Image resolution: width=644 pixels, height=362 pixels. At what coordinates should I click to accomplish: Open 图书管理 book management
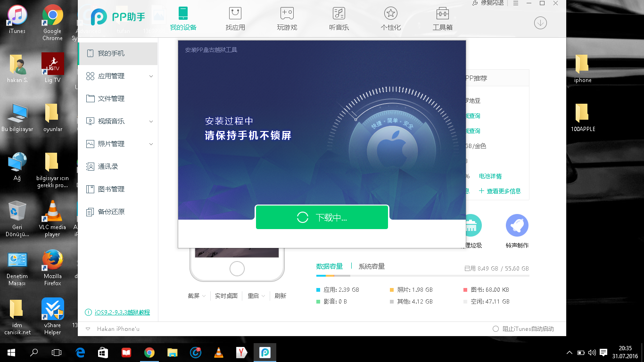point(118,189)
